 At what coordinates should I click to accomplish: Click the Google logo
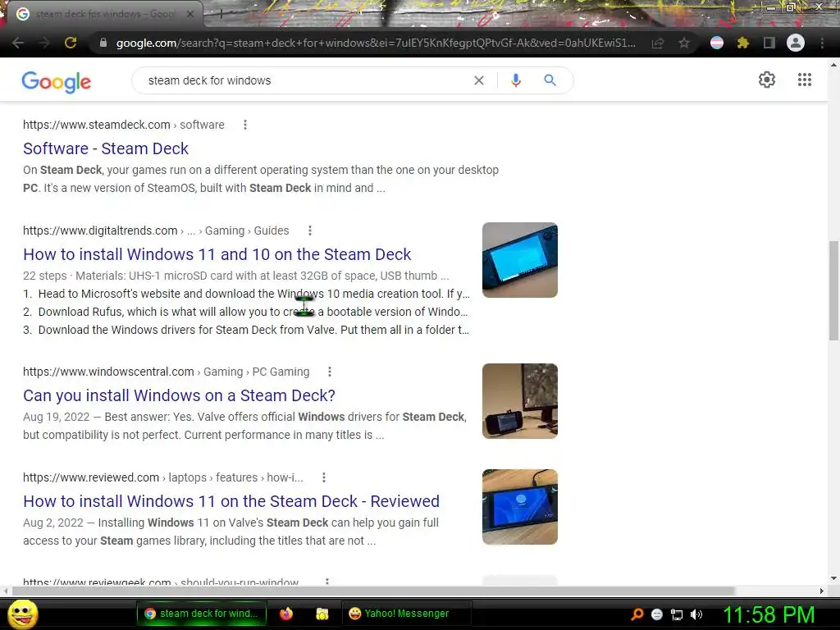coord(57,82)
